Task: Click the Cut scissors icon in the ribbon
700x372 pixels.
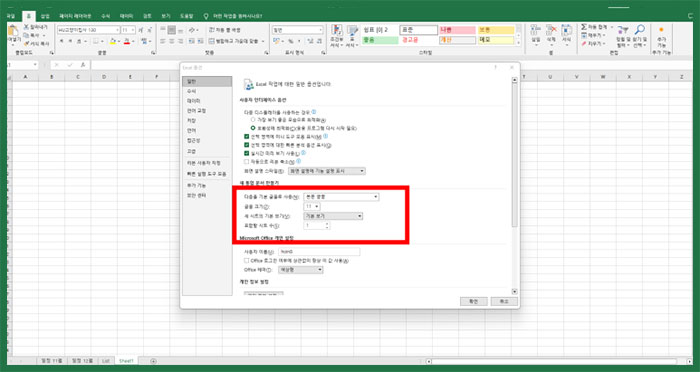Action: point(26,27)
